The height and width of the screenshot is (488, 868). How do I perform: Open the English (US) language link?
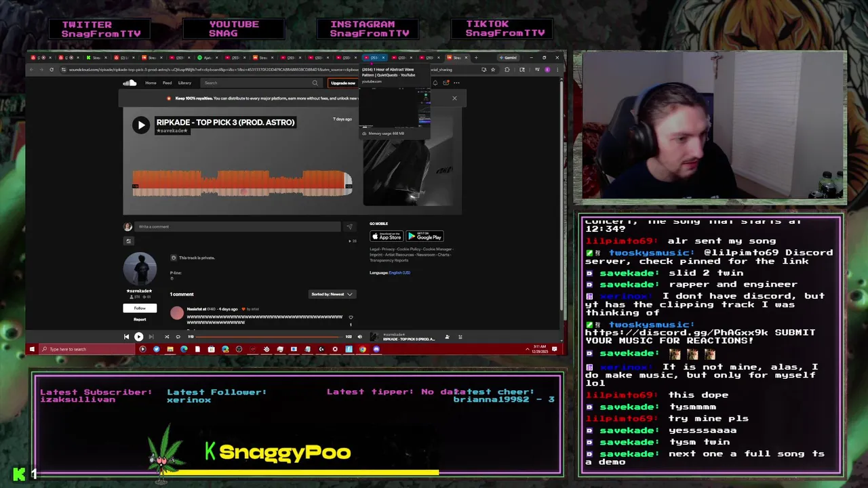point(399,272)
